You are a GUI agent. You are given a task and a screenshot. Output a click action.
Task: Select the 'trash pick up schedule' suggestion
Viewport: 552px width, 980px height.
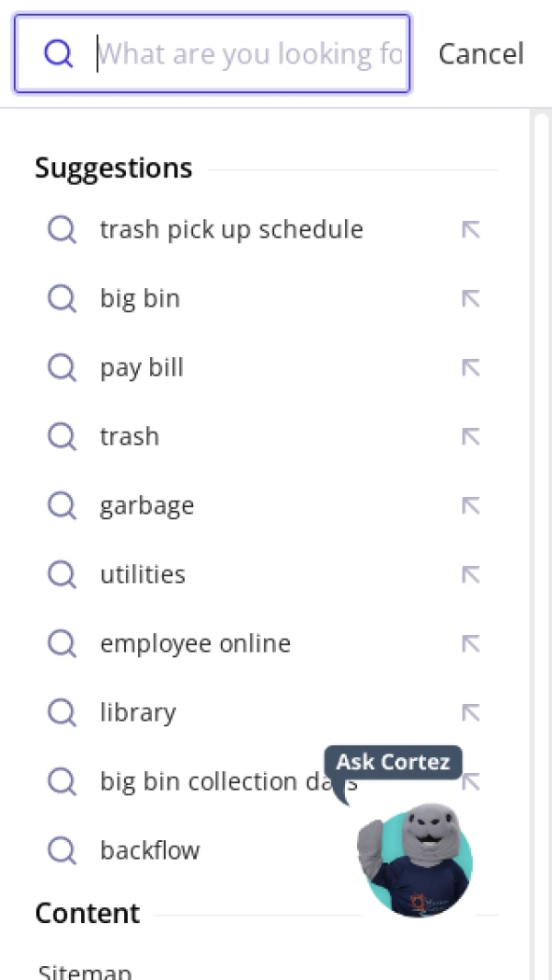(x=231, y=230)
